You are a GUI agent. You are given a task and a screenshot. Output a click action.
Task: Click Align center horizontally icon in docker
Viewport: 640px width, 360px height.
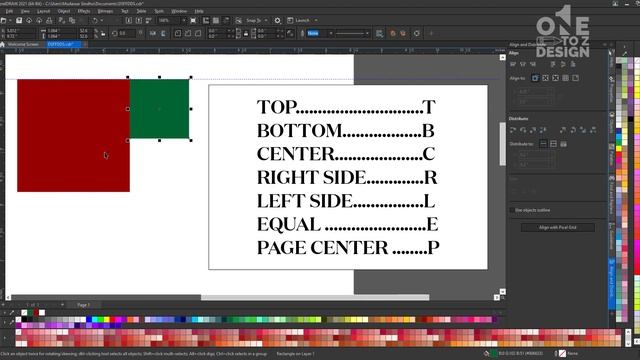523,64
